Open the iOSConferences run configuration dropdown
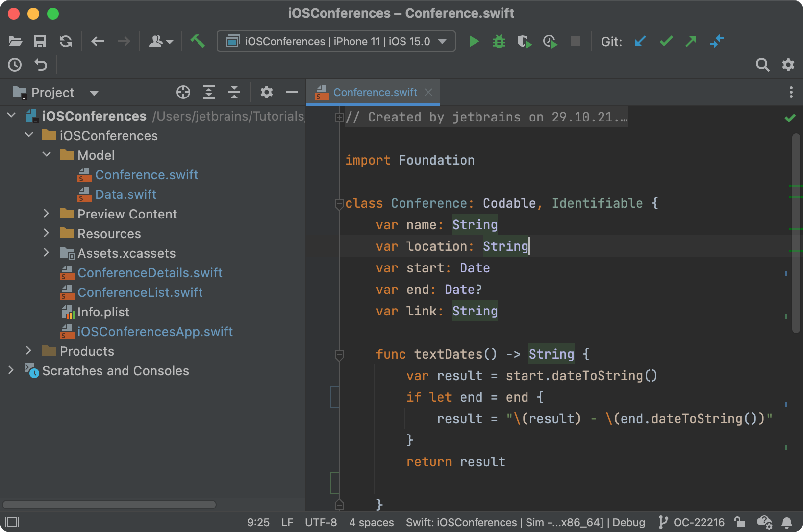 pos(336,41)
